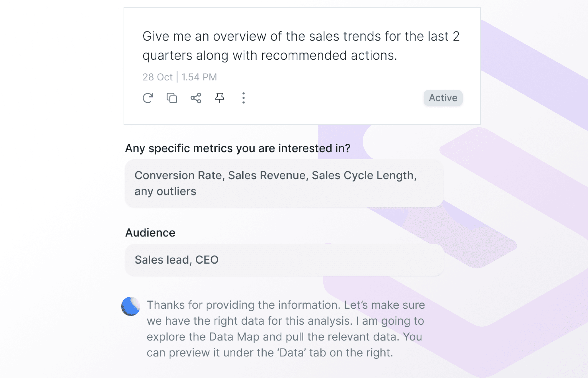588x378 pixels.
Task: Focus the Audience answer field
Action: coord(284,260)
